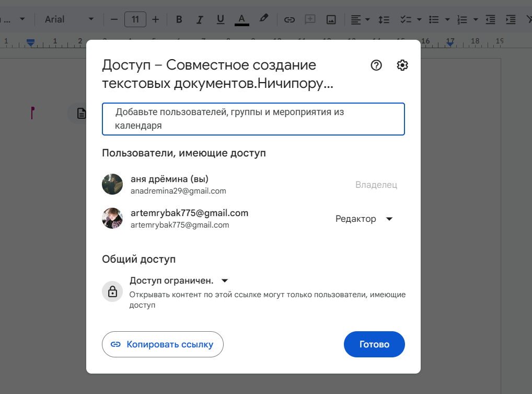Click the Готово button
The image size is (532, 394).
(374, 344)
